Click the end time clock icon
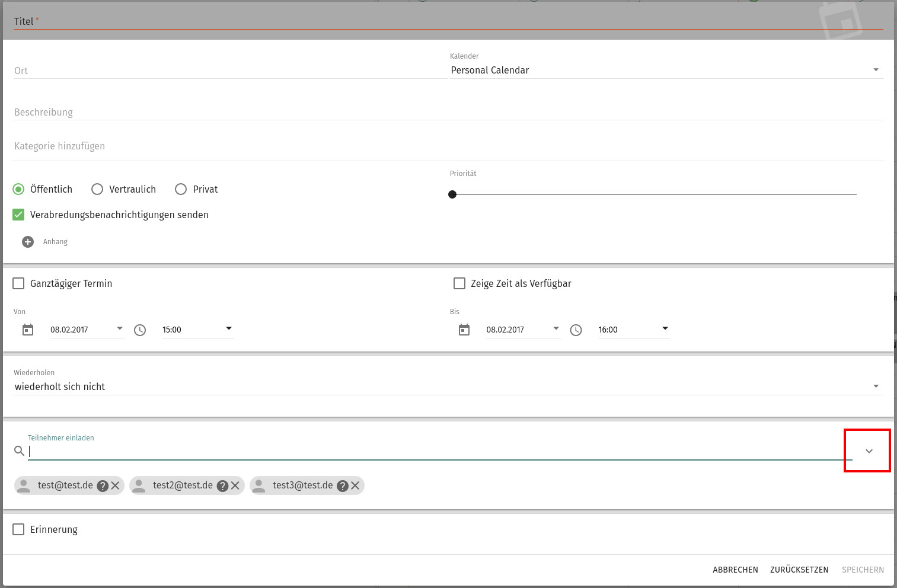Screen dimensions: 897x588 pos(576,330)
